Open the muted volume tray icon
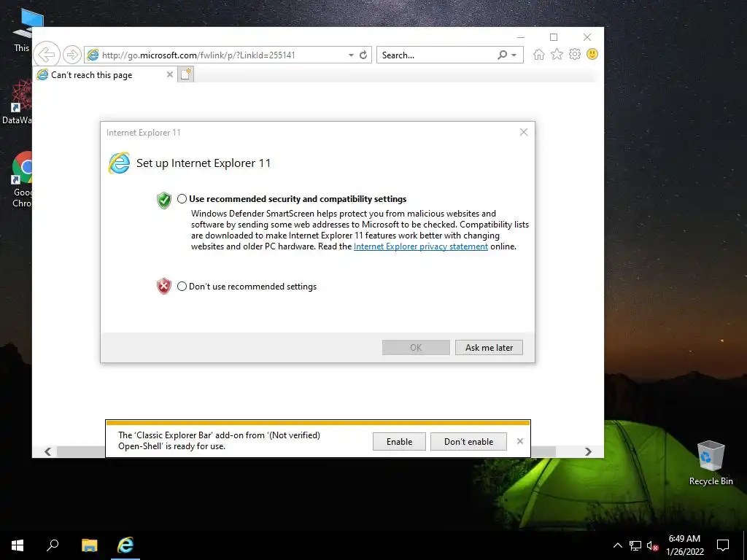747x560 pixels. pyautogui.click(x=653, y=545)
